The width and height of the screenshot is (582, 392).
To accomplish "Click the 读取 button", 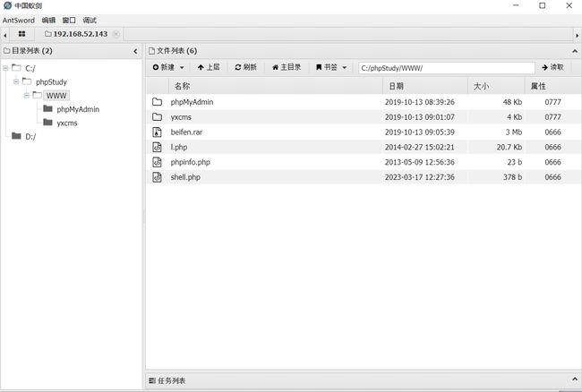I will (x=552, y=67).
